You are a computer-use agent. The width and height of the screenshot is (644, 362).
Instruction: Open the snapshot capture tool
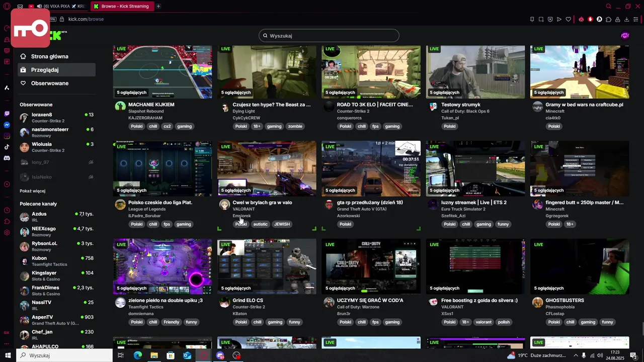pos(541,19)
